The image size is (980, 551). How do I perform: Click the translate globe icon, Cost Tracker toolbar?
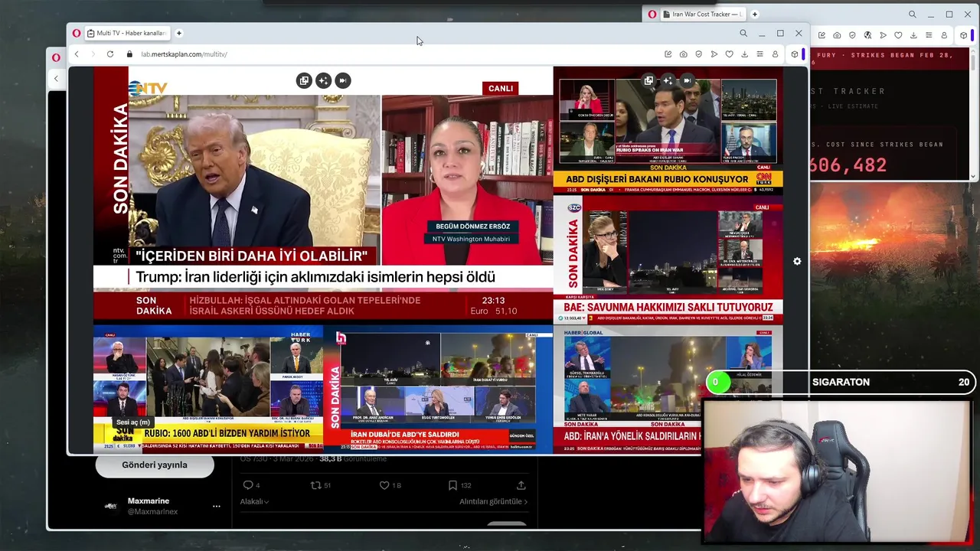tap(867, 35)
